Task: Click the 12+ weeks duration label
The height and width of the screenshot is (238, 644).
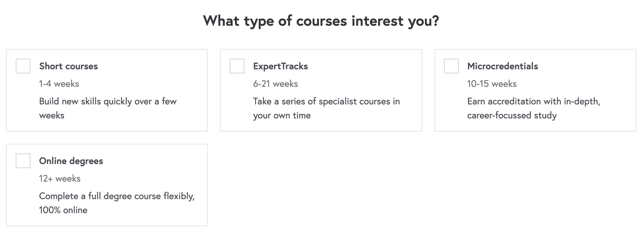Action: [60, 179]
